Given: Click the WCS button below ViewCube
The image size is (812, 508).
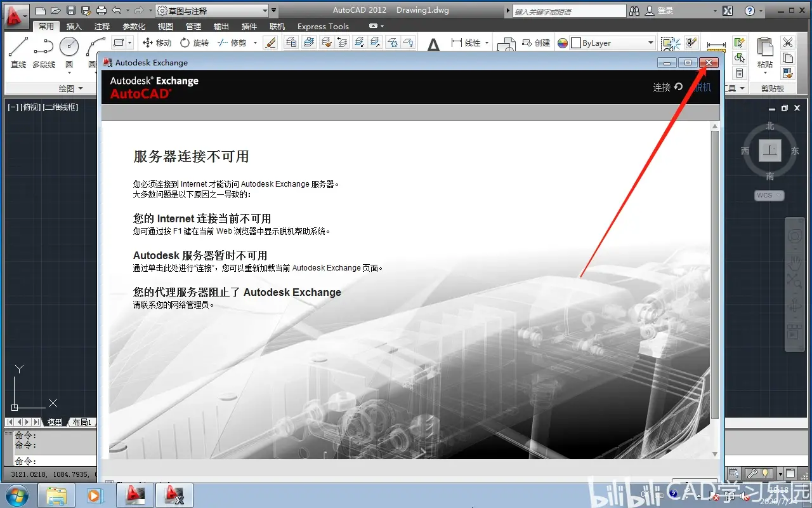Looking at the screenshot, I should tap(769, 196).
